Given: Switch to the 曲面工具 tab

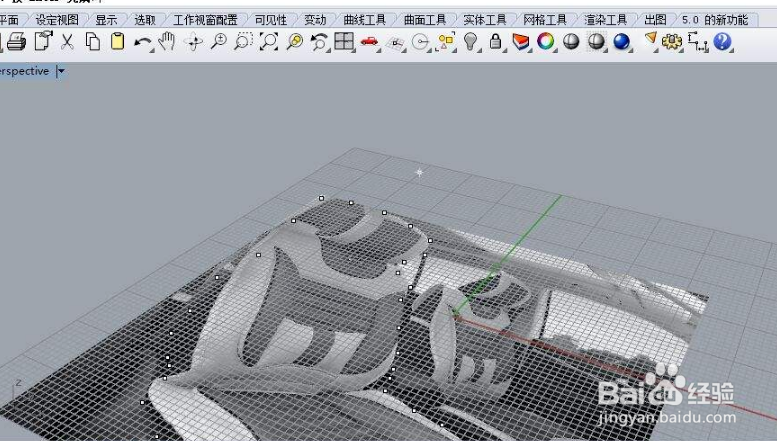Looking at the screenshot, I should click(425, 20).
